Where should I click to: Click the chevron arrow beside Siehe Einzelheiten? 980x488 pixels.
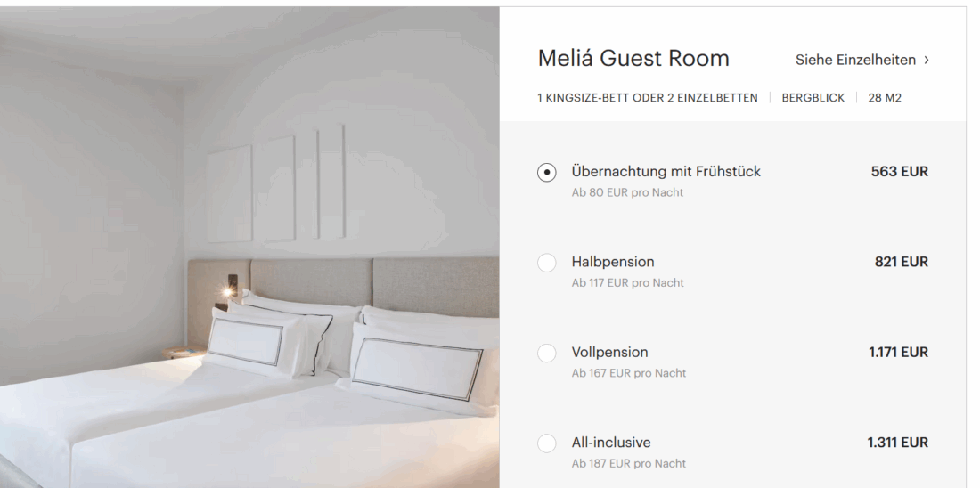pos(927,60)
